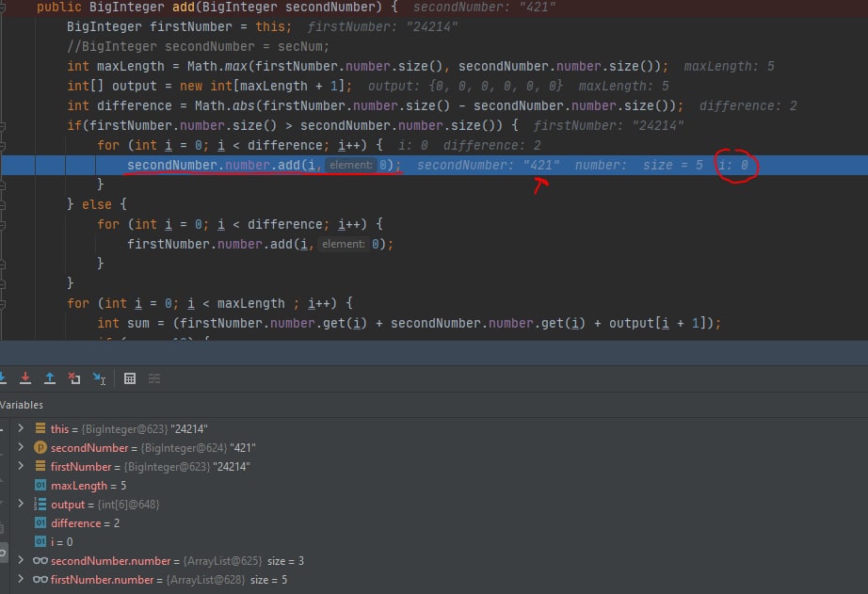Click 'size = 5' in firstNumber.number row
Viewport: 868px width, 594px height.
click(x=269, y=580)
